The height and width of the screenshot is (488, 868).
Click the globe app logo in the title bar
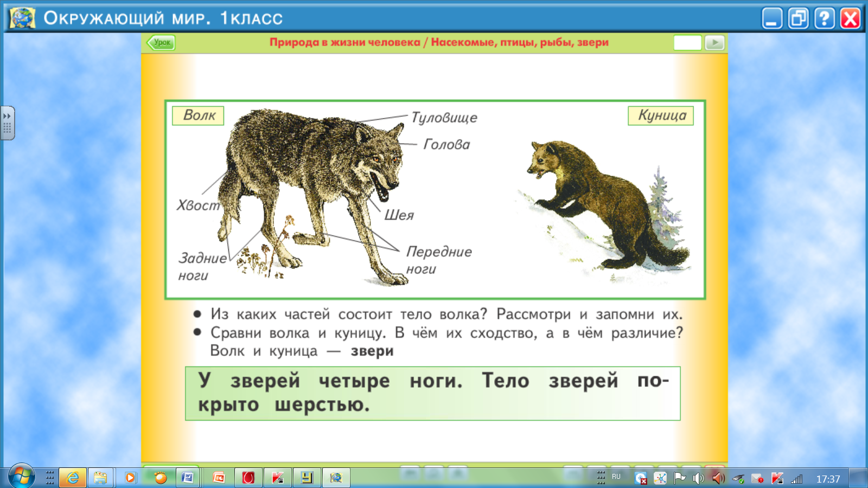click(22, 18)
